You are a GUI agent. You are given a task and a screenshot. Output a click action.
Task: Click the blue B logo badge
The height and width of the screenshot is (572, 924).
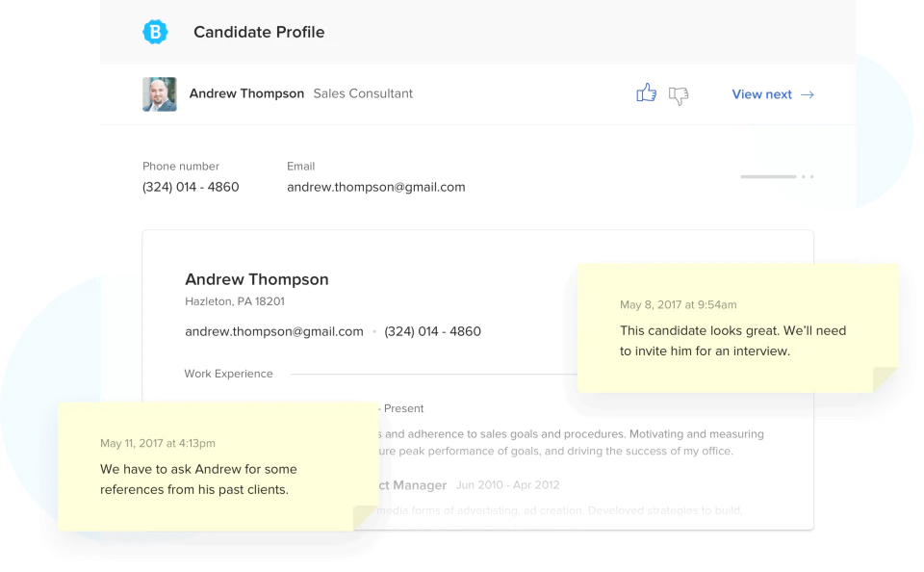pos(156,32)
